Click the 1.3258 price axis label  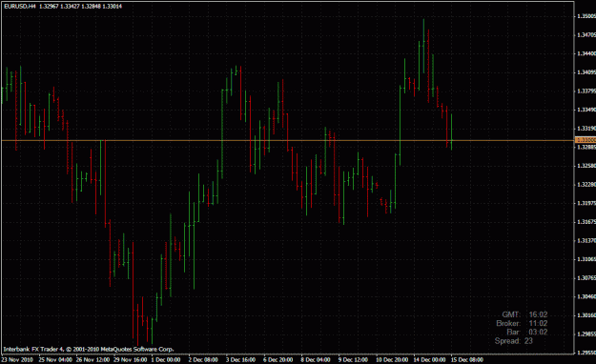586,166
